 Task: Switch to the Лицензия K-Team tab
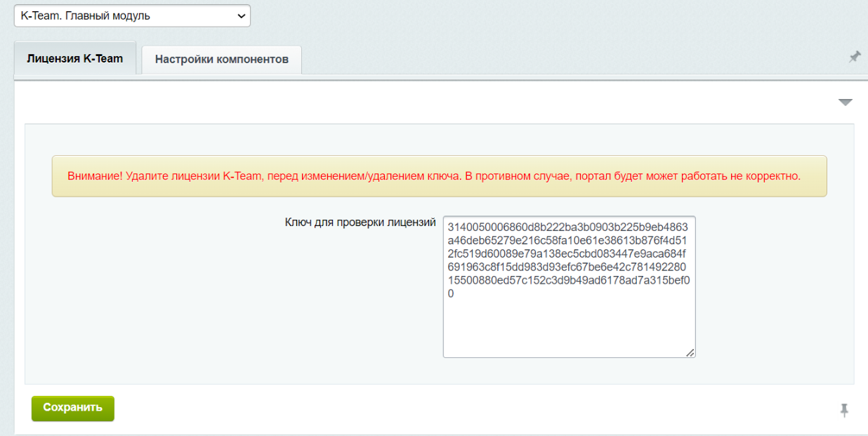(75, 59)
